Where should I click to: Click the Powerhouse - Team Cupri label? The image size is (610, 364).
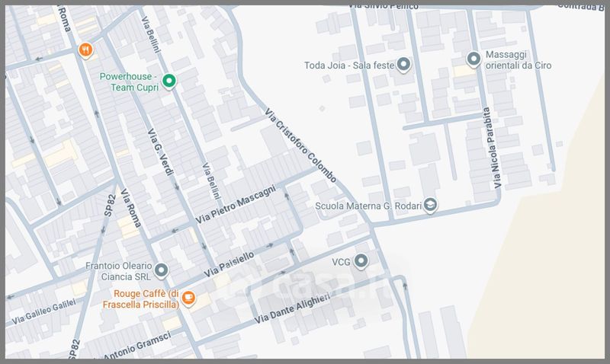pyautogui.click(x=128, y=82)
